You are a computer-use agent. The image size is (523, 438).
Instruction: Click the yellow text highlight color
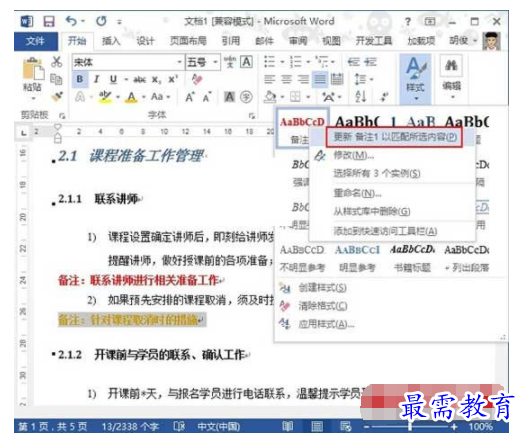tap(105, 97)
